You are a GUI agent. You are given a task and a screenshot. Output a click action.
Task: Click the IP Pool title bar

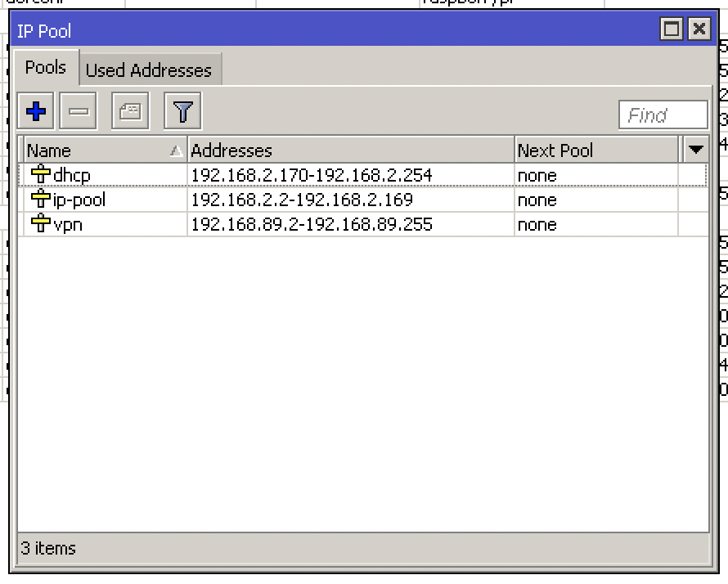pyautogui.click(x=327, y=31)
